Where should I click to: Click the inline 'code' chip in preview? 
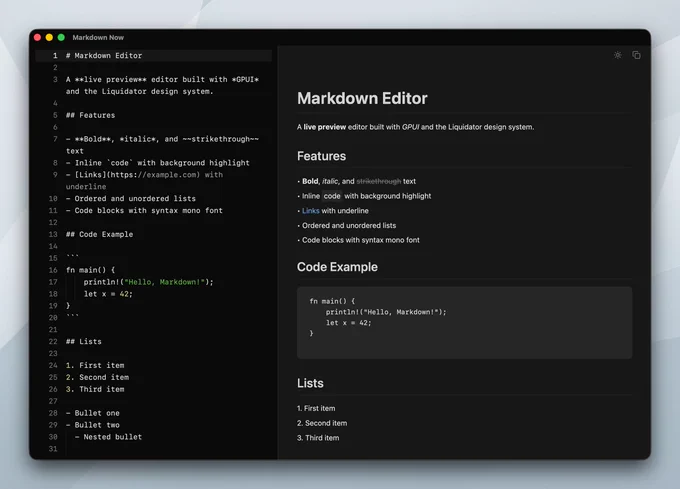click(332, 196)
